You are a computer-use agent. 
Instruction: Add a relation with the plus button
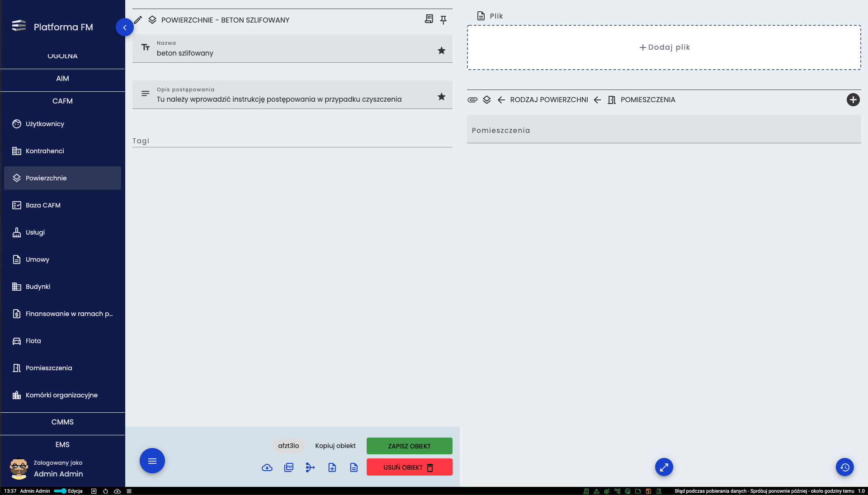(x=853, y=100)
